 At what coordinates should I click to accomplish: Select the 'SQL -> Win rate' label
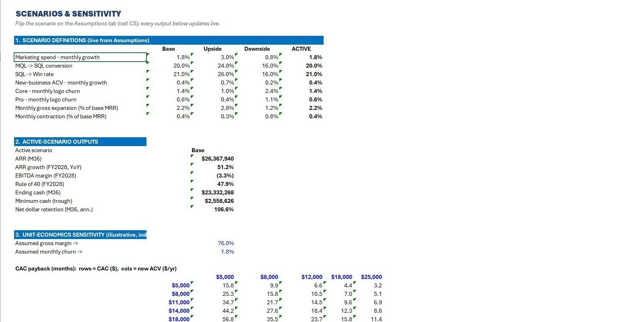tap(34, 74)
